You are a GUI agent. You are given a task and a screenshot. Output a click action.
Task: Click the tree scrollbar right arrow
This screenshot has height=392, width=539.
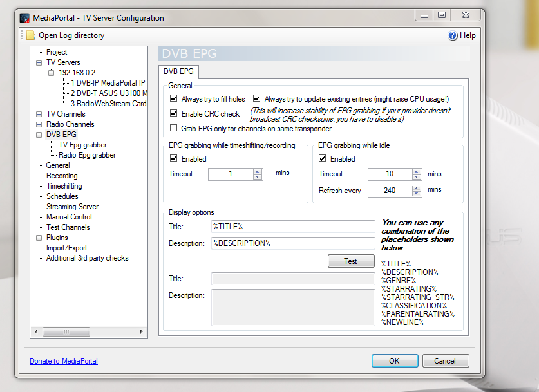point(141,331)
